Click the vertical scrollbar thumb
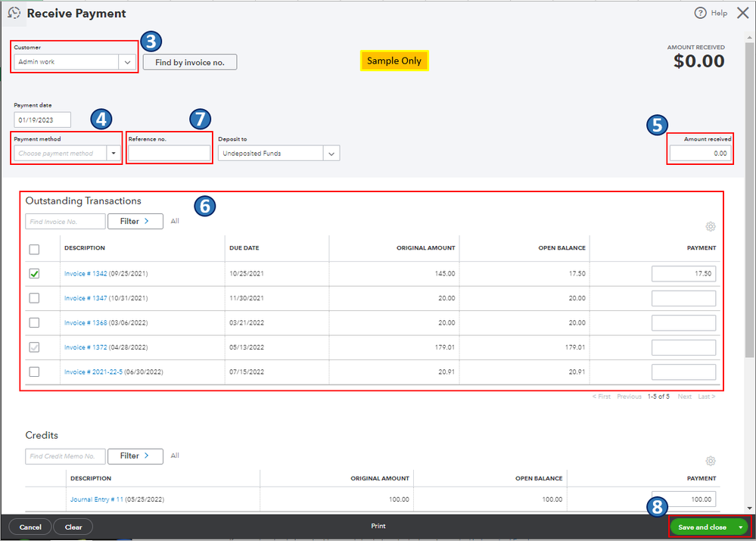The width and height of the screenshot is (756, 541). (749, 200)
